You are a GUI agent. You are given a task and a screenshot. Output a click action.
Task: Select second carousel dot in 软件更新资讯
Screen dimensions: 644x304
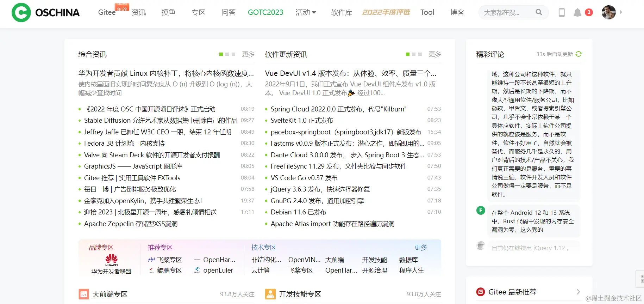(x=414, y=54)
